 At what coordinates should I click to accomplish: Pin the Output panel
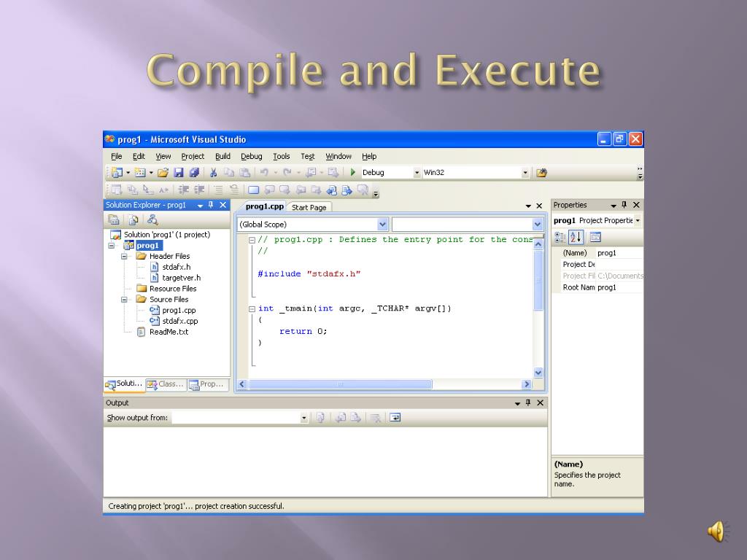point(528,402)
